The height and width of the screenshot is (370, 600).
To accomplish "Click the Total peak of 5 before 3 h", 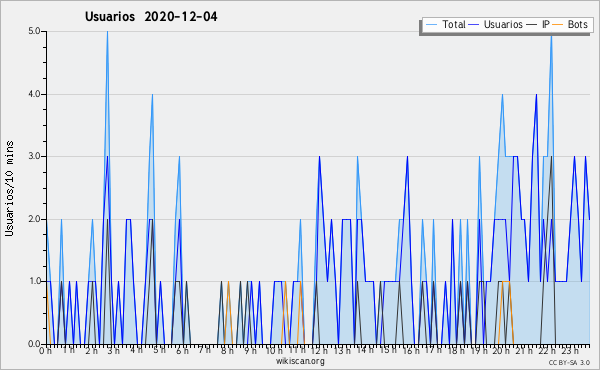I will pos(108,32).
